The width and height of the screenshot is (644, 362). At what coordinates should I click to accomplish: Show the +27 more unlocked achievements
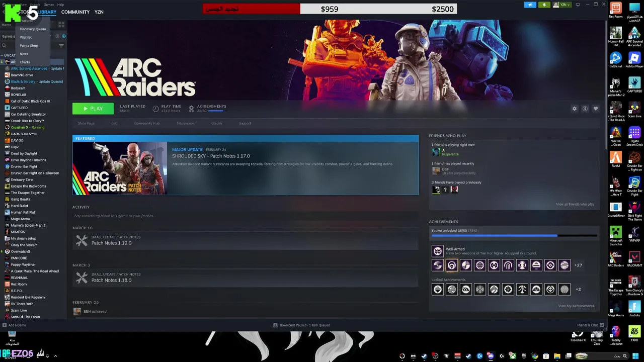pos(578,265)
